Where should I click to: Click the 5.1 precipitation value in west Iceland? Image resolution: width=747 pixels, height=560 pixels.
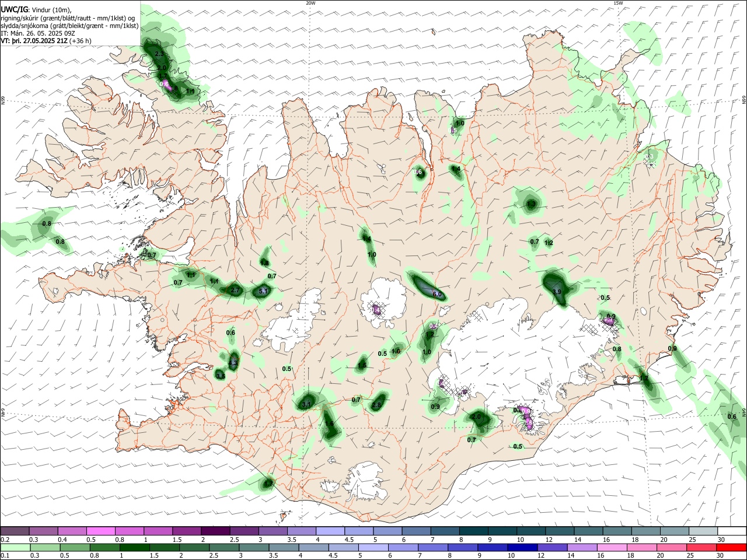tap(263, 291)
